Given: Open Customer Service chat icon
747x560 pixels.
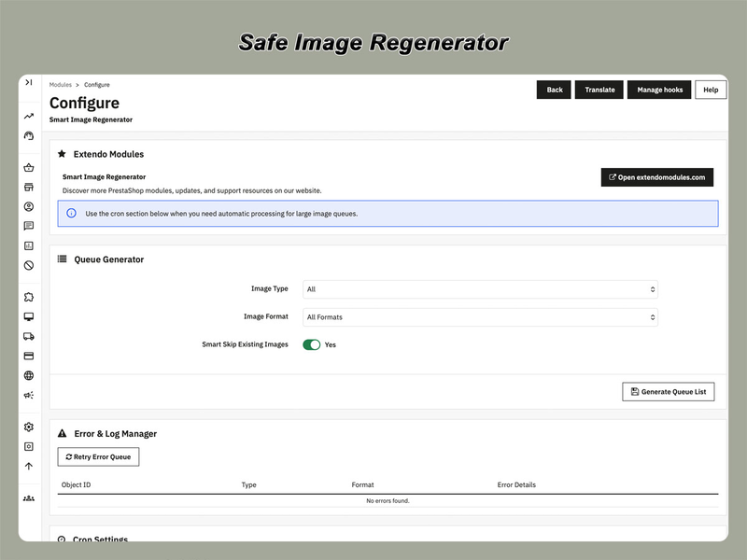Looking at the screenshot, I should tap(29, 226).
